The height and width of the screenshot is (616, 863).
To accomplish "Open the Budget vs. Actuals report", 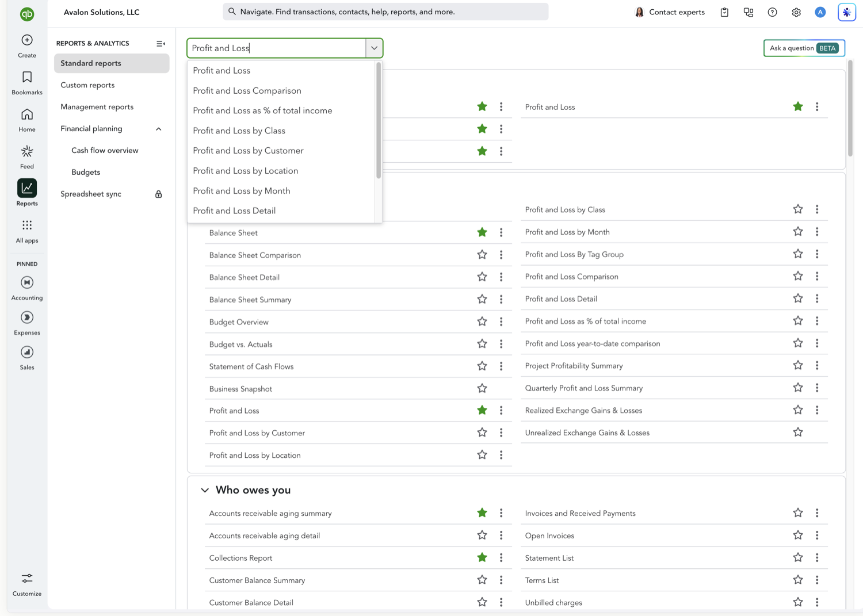I will (240, 345).
